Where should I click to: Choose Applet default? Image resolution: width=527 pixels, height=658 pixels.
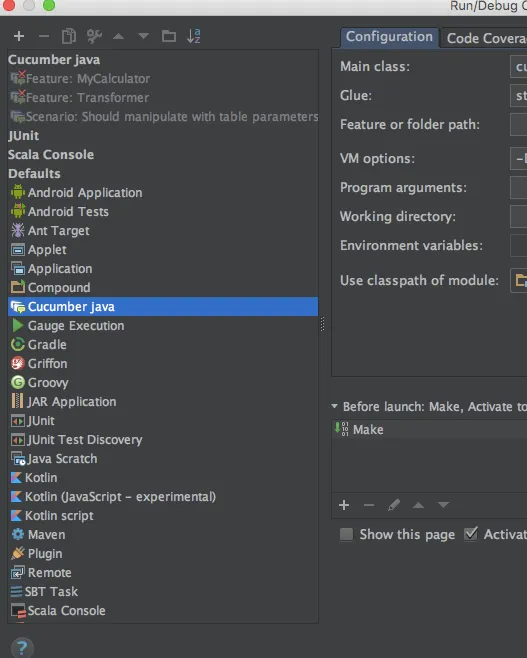163,250
